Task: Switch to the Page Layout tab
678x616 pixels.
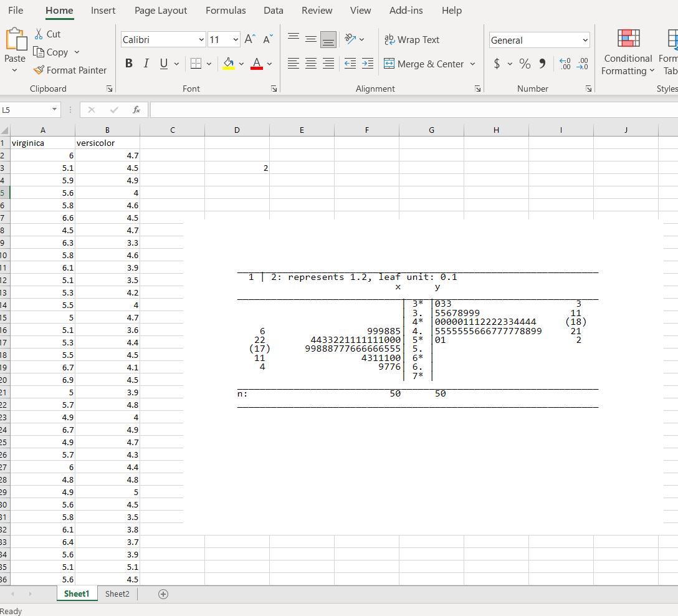Action: coord(160,11)
